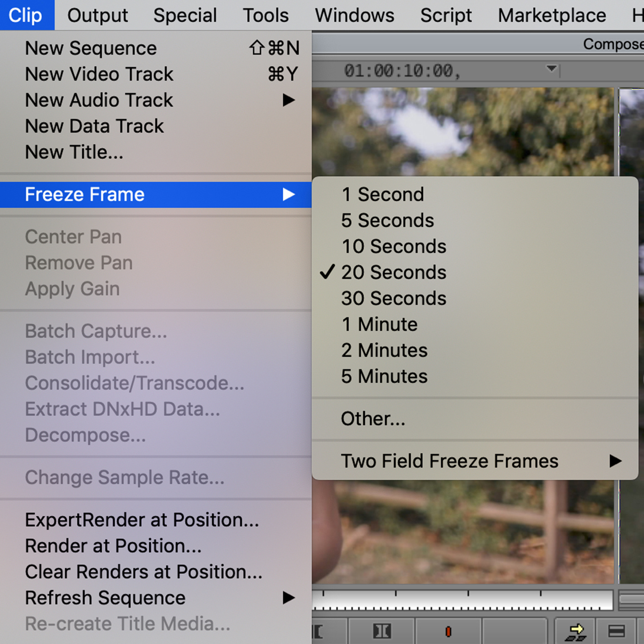Click the red Add Marker button

[448, 631]
